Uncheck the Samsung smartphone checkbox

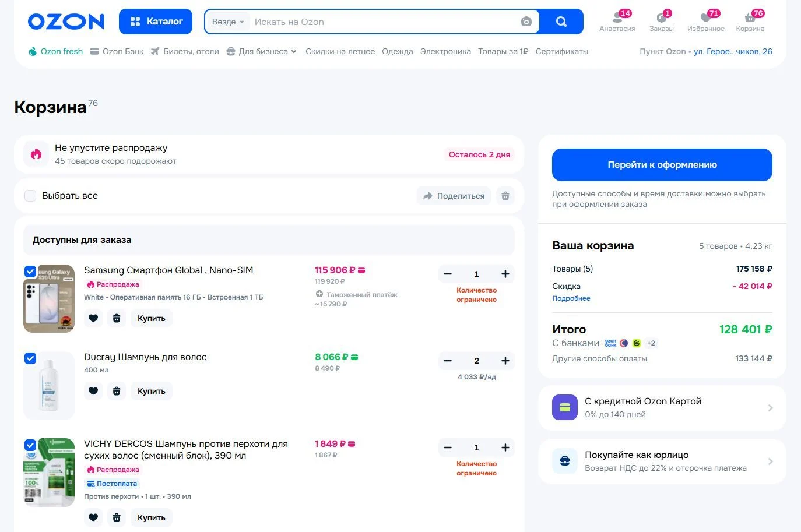click(30, 272)
